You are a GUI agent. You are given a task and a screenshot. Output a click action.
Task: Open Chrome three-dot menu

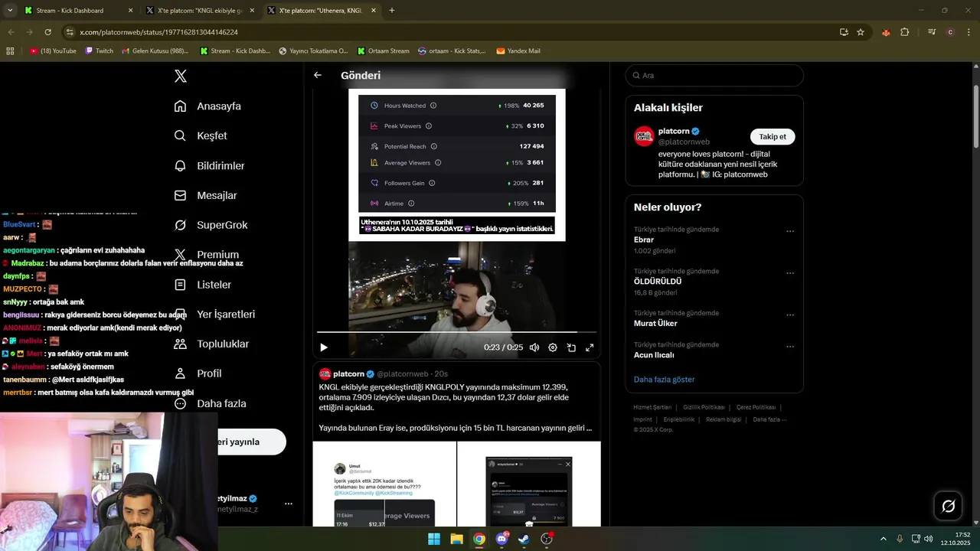[969, 32]
